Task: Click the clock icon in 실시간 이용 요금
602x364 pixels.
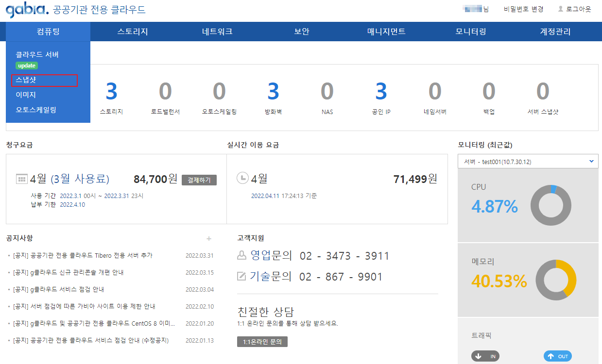Action: pyautogui.click(x=242, y=179)
